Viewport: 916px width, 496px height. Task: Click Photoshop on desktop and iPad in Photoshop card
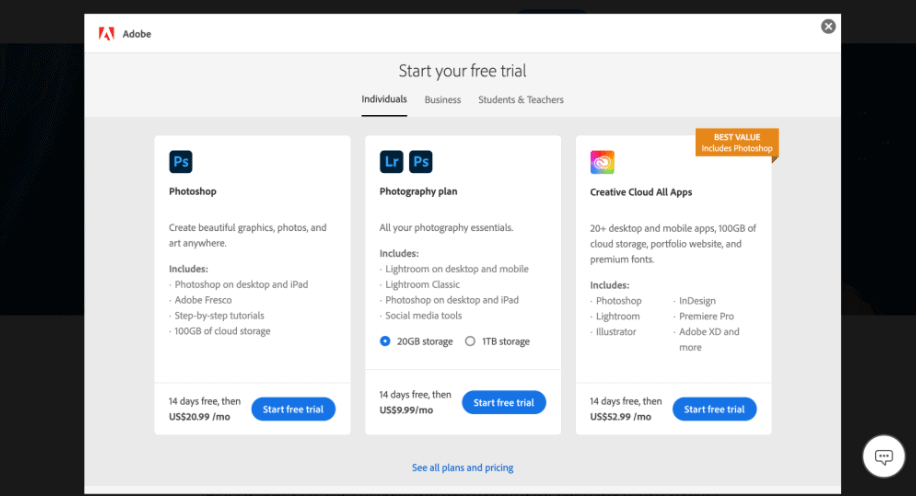click(x=241, y=285)
